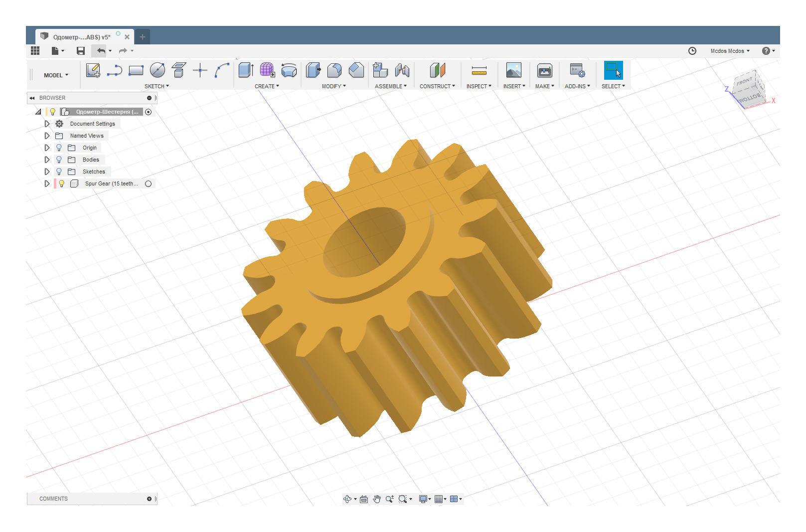Click the New Component icon

point(380,70)
